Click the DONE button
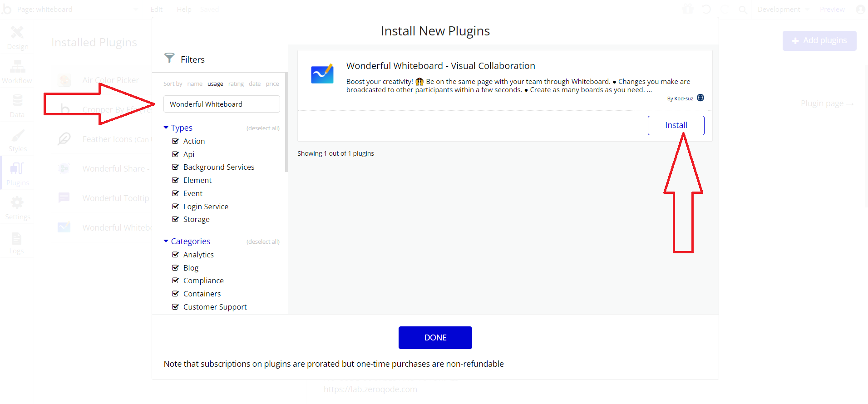 [x=435, y=338]
